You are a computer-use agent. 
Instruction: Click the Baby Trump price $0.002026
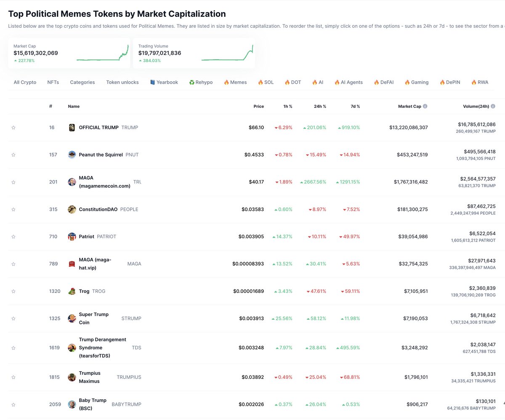251,404
